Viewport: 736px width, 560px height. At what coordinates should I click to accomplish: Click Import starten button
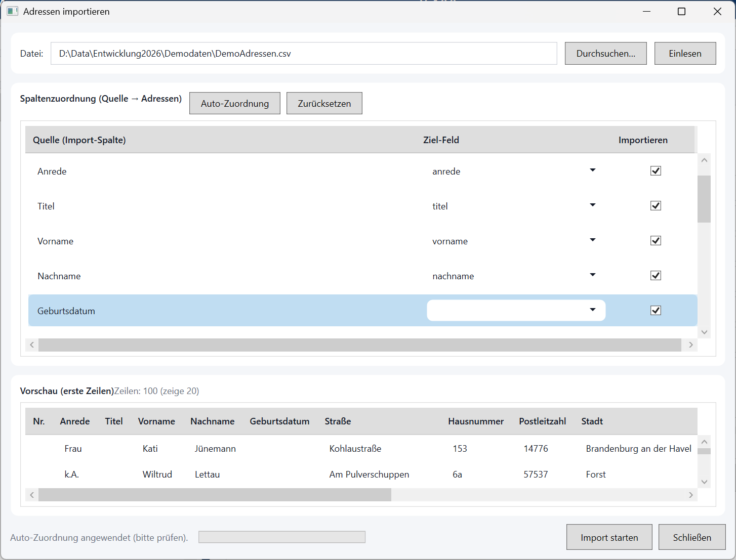tap(609, 537)
